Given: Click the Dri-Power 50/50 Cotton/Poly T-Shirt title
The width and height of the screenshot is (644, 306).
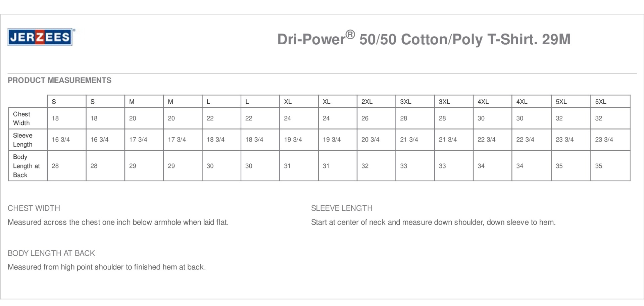Looking at the screenshot, I should (x=424, y=39).
